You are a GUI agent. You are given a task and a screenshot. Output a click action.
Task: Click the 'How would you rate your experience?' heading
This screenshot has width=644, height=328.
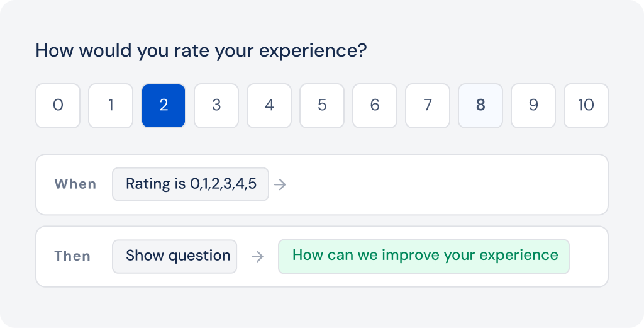click(201, 51)
